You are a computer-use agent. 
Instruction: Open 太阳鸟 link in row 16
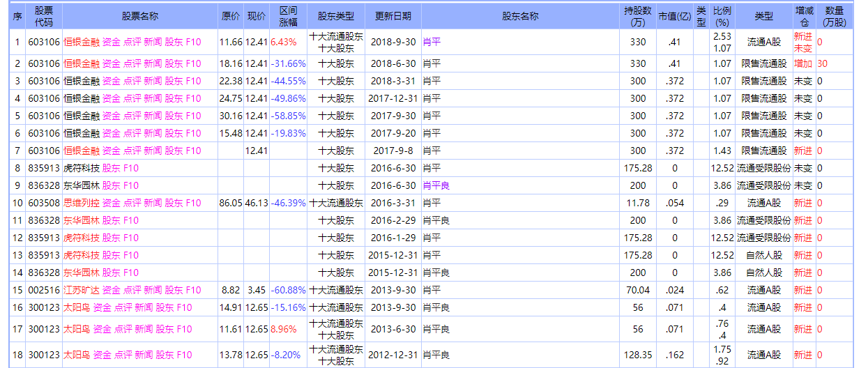tap(77, 307)
